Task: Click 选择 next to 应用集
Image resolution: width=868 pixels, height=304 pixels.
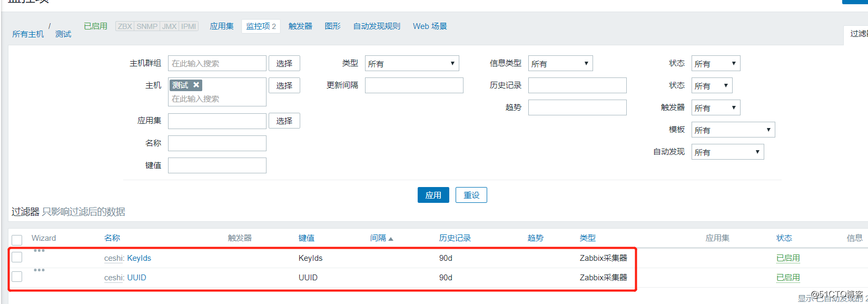Action: point(284,121)
